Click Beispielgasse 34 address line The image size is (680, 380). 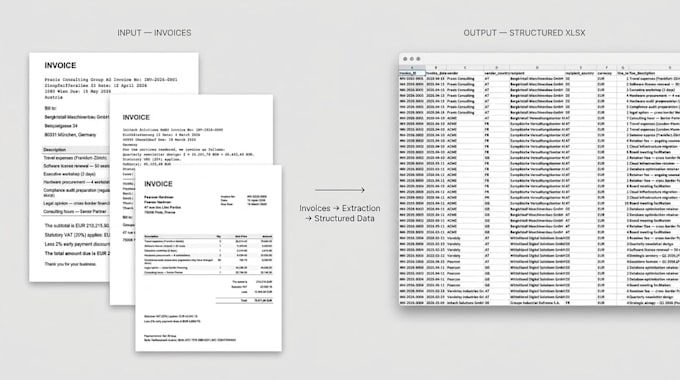(x=61, y=126)
